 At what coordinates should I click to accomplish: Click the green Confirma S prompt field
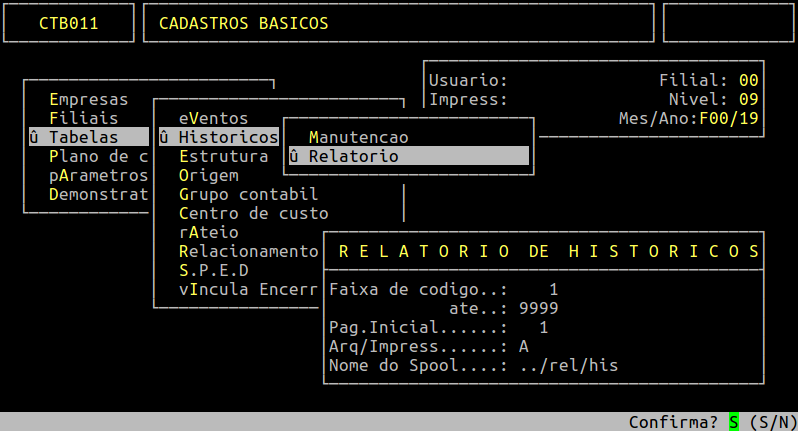pyautogui.click(x=734, y=422)
